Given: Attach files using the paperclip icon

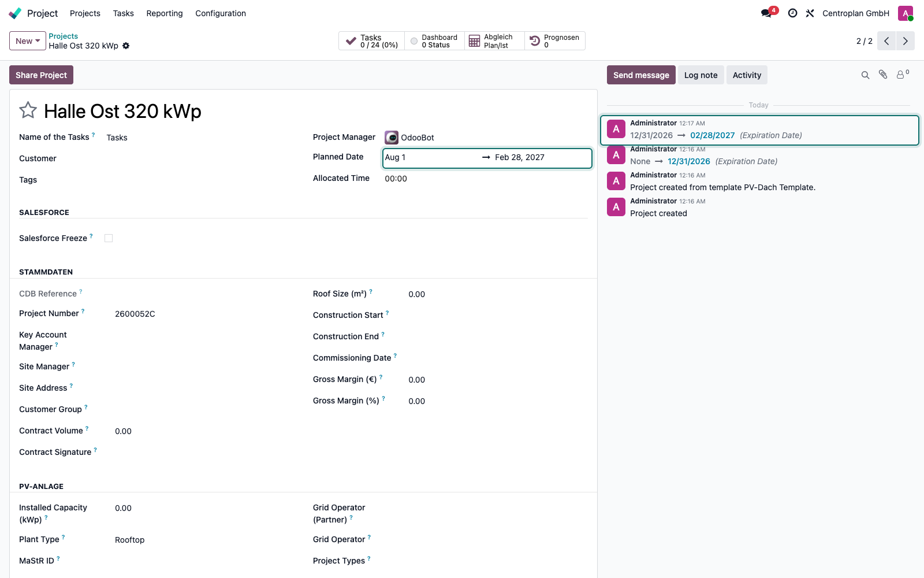Looking at the screenshot, I should (883, 75).
